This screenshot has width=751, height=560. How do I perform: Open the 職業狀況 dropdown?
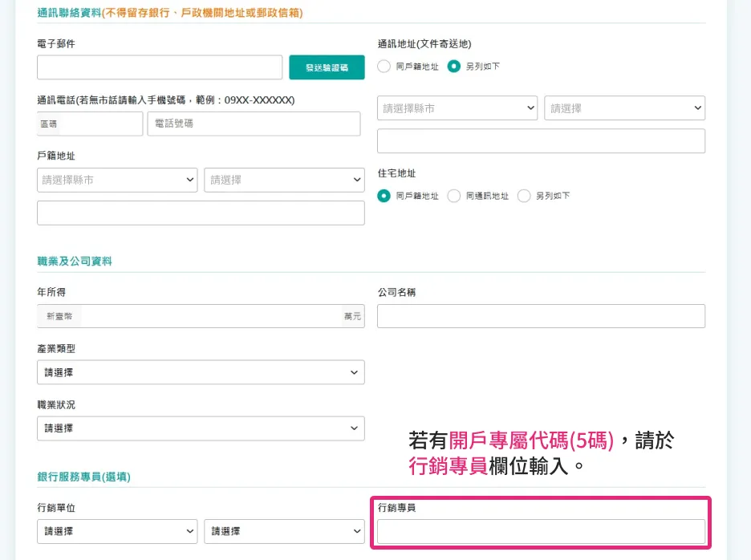pyautogui.click(x=201, y=428)
